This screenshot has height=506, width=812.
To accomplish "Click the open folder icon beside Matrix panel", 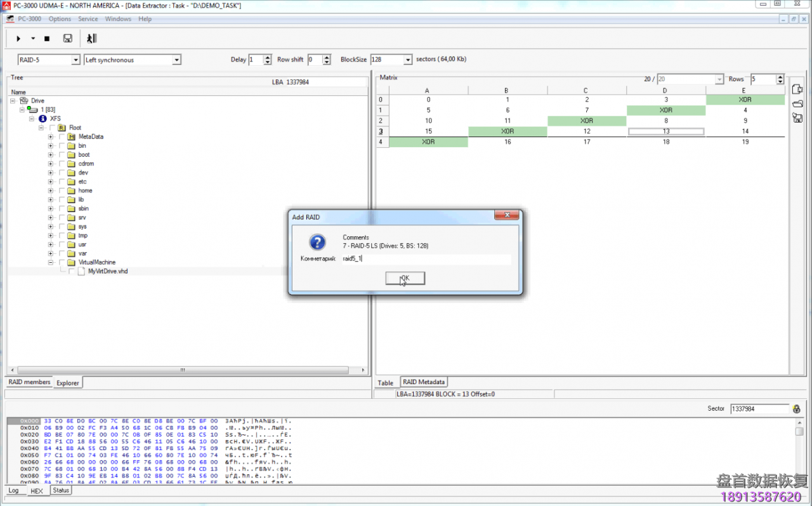I will (797, 103).
